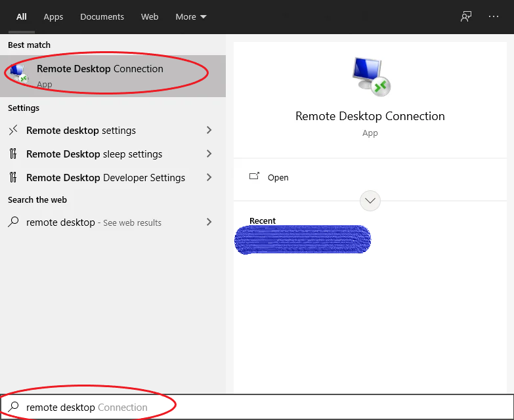The height and width of the screenshot is (420, 514).
Task: Click Open to launch the app
Action: pyautogui.click(x=278, y=178)
